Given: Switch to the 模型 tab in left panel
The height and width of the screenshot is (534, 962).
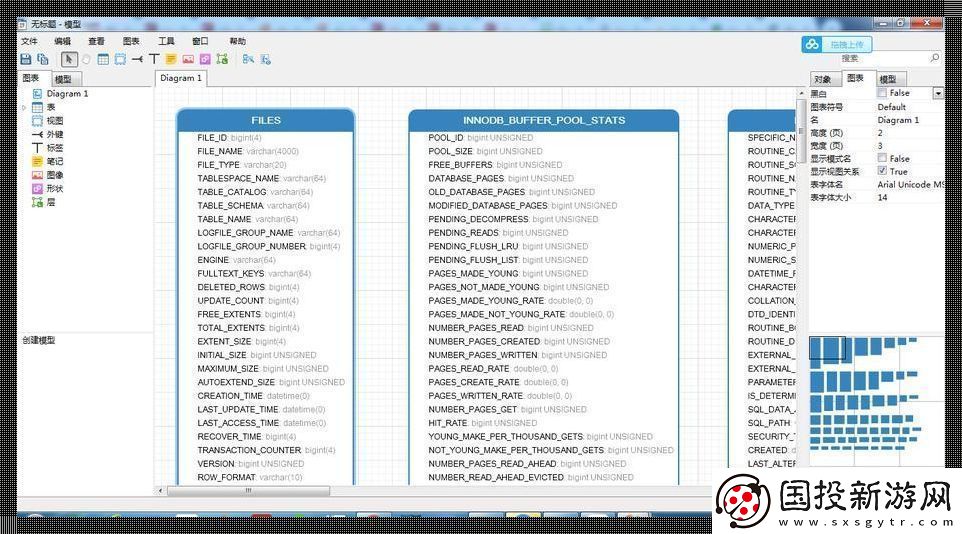Looking at the screenshot, I should coord(63,79).
